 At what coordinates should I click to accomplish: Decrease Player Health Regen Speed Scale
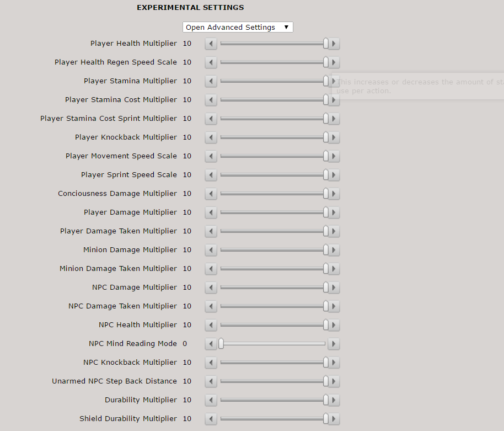pos(211,62)
